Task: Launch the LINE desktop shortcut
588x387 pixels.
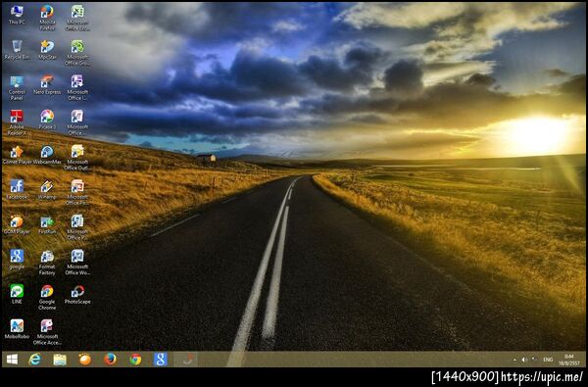Action: [x=17, y=294]
